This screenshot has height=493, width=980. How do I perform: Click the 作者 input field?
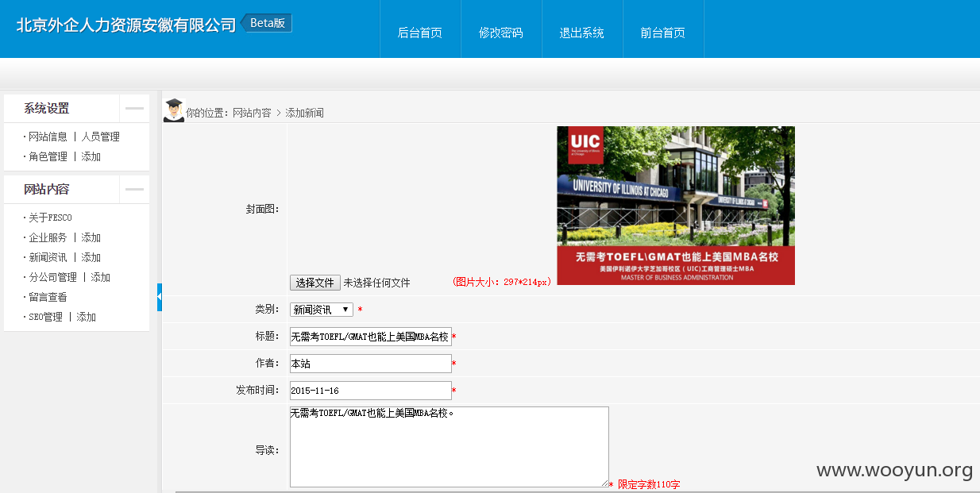click(x=371, y=364)
